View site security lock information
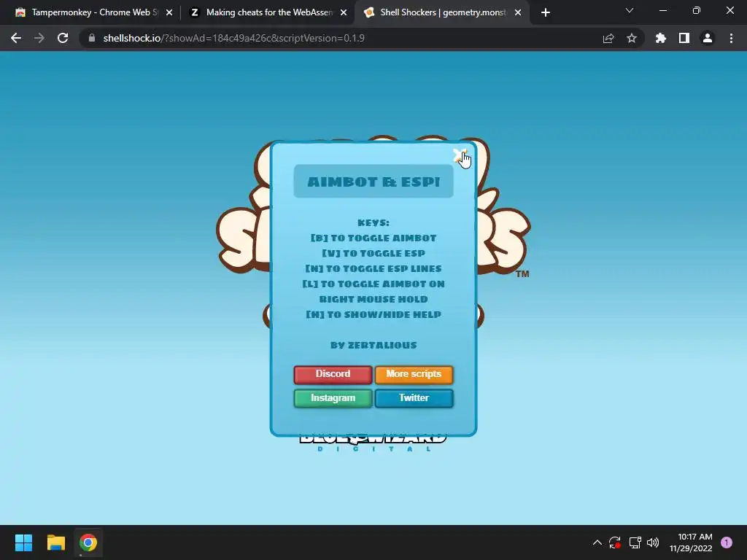This screenshot has width=747, height=560. click(92, 38)
